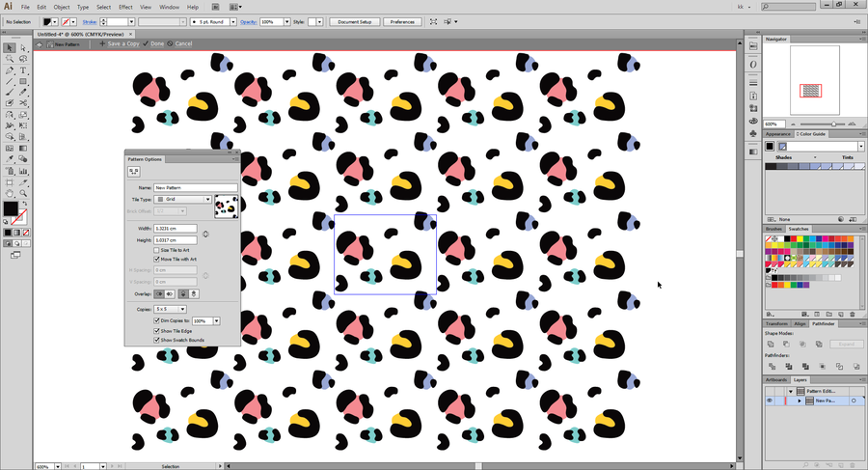Click Done in pattern editing bar
Viewport: 868px width, 470px height.
tap(158, 43)
